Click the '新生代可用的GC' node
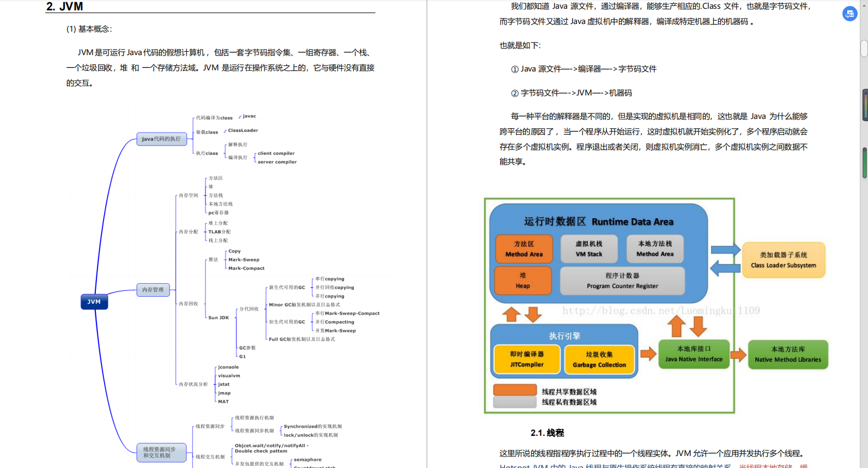The image size is (868, 468). (287, 287)
